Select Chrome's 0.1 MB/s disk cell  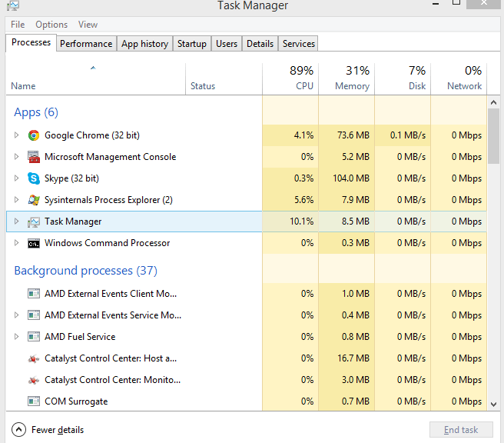(403, 135)
